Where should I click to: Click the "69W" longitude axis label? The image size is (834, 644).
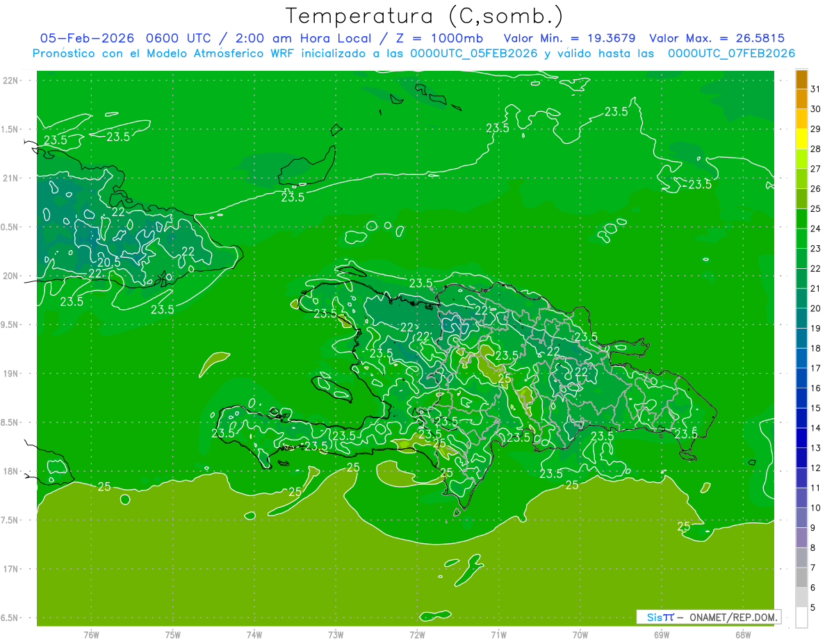662,634
